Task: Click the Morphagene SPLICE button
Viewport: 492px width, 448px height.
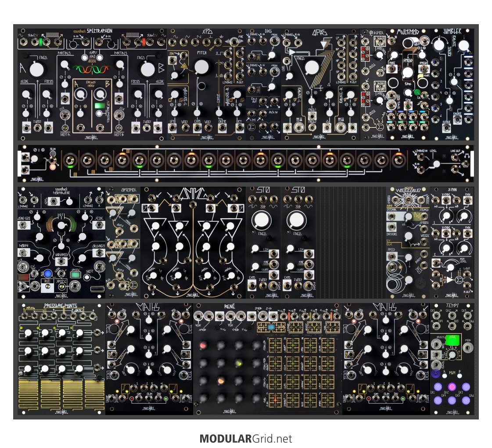Action: click(61, 286)
